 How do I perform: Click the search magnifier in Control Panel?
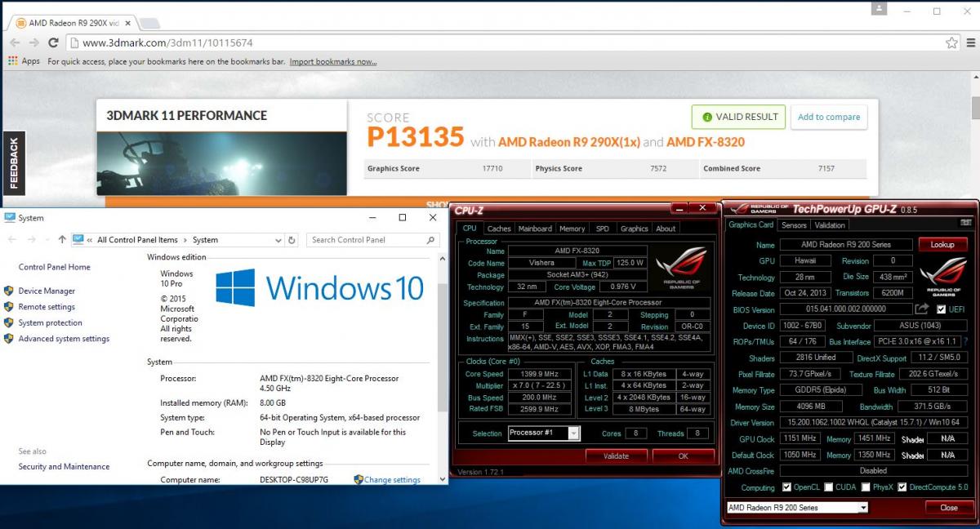point(431,240)
